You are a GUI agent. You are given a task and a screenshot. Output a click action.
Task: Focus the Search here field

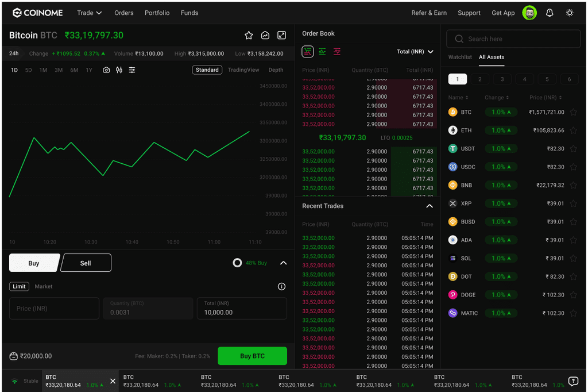513,39
